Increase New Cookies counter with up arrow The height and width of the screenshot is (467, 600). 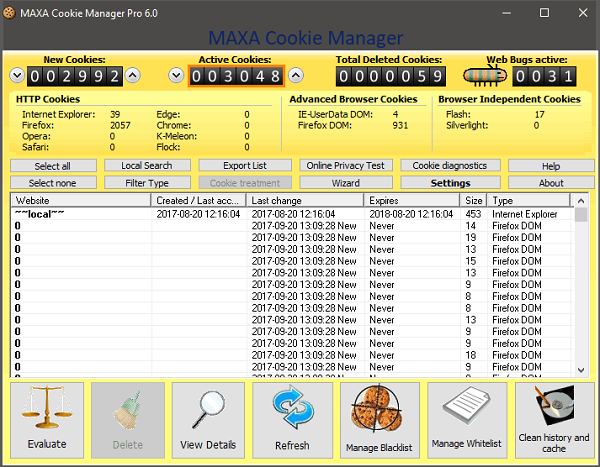(132, 75)
